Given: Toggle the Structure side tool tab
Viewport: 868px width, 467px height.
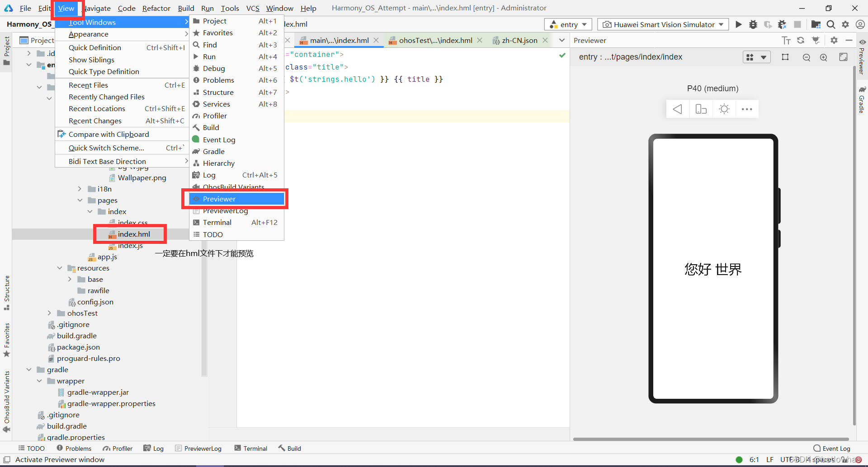Looking at the screenshot, I should (x=6, y=293).
